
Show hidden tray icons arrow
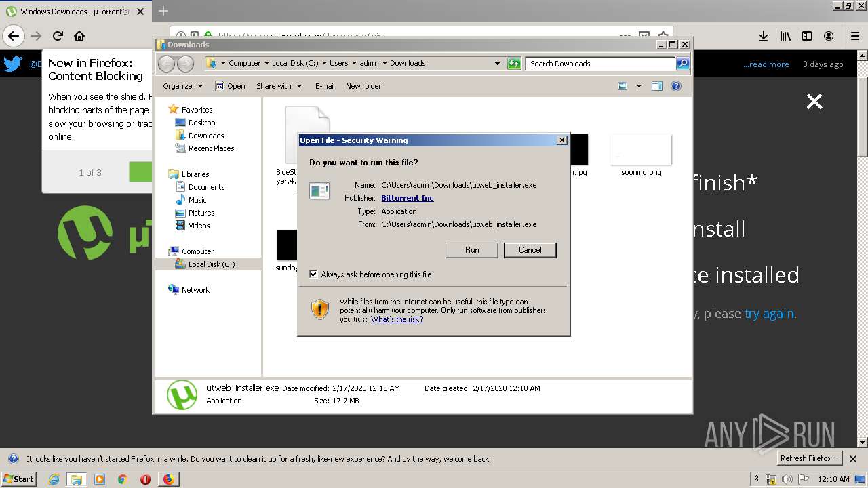[756, 479]
